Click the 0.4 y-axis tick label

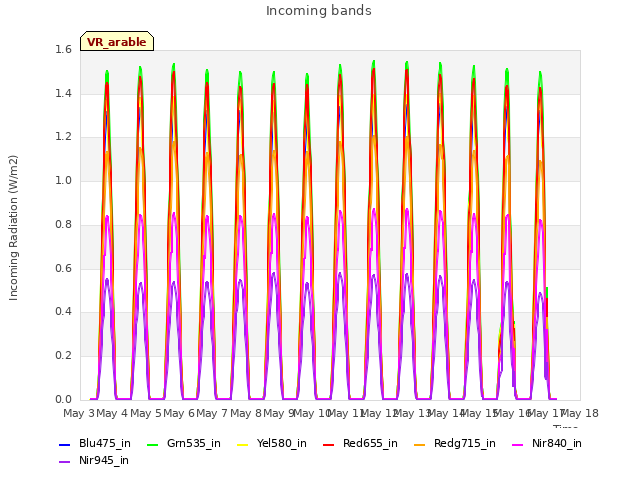click(63, 312)
